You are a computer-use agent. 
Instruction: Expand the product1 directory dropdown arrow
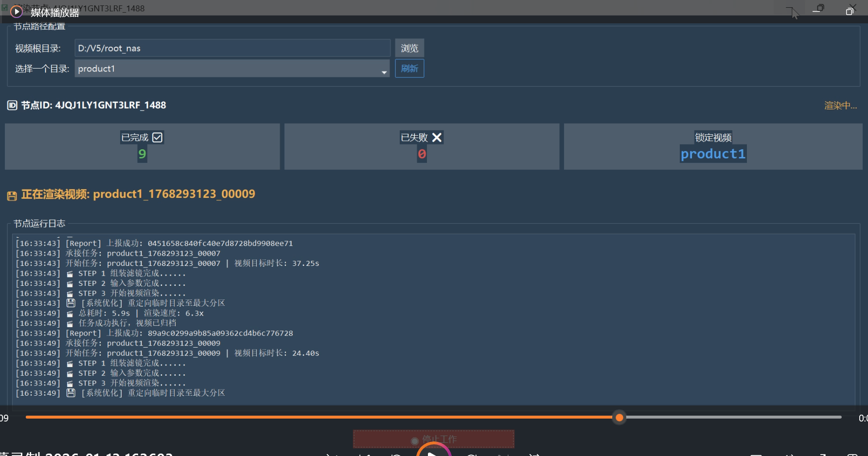pyautogui.click(x=384, y=72)
